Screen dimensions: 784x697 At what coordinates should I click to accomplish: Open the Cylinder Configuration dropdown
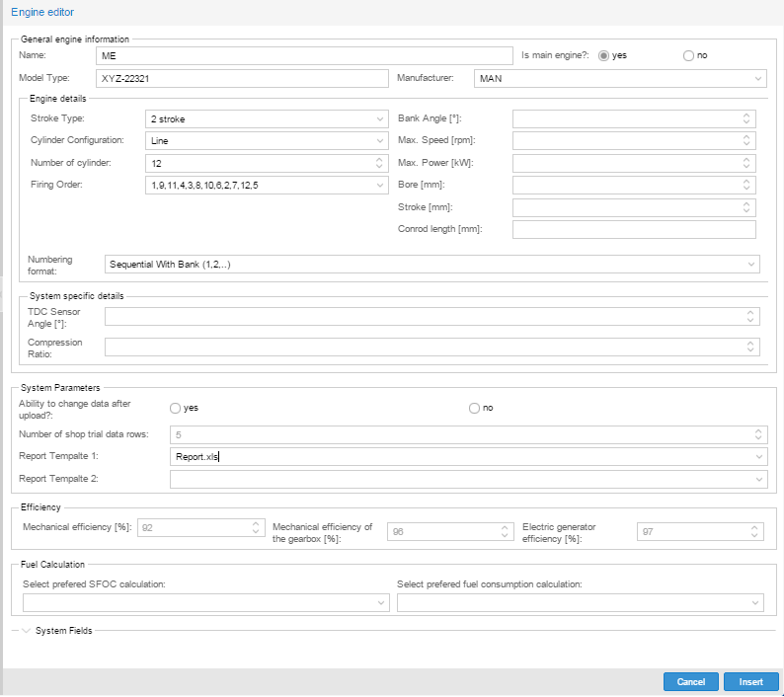coord(267,140)
